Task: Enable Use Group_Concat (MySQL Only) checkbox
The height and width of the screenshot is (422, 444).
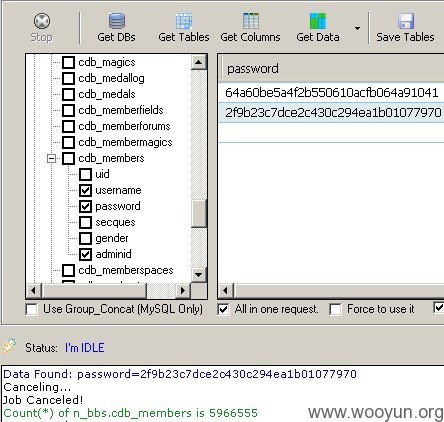Action: pos(32,309)
